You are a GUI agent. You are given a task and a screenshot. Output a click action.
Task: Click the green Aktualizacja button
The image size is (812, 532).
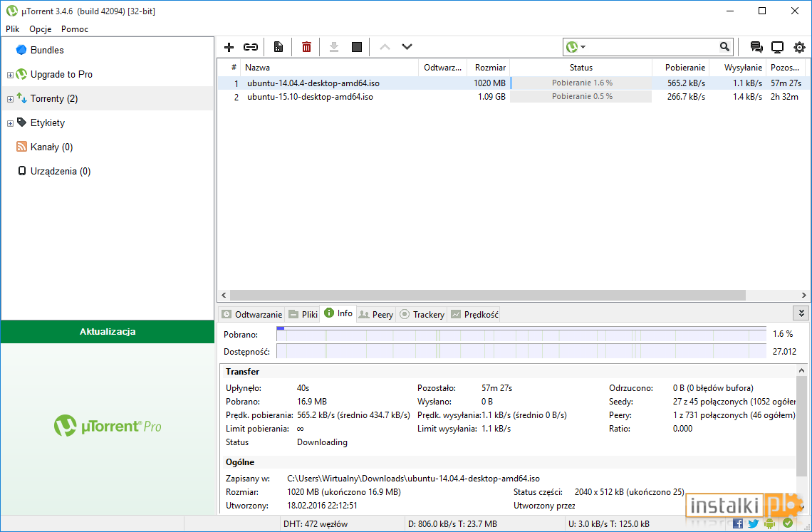coord(108,332)
